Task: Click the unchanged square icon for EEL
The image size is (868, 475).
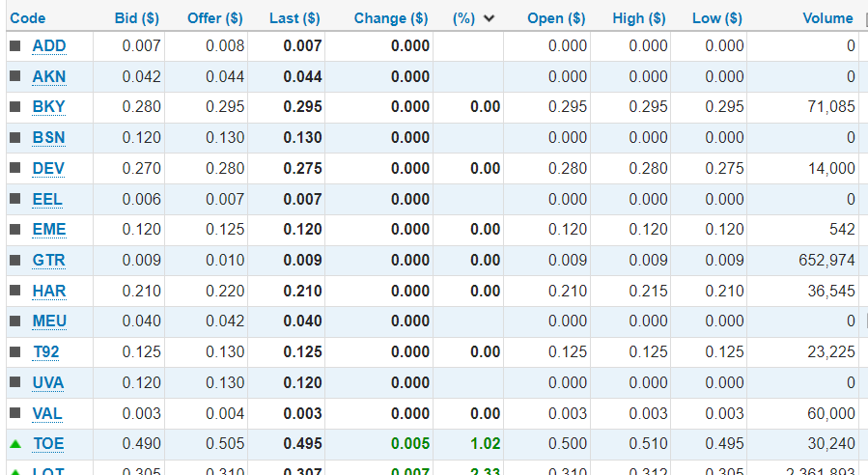Action: [14, 199]
